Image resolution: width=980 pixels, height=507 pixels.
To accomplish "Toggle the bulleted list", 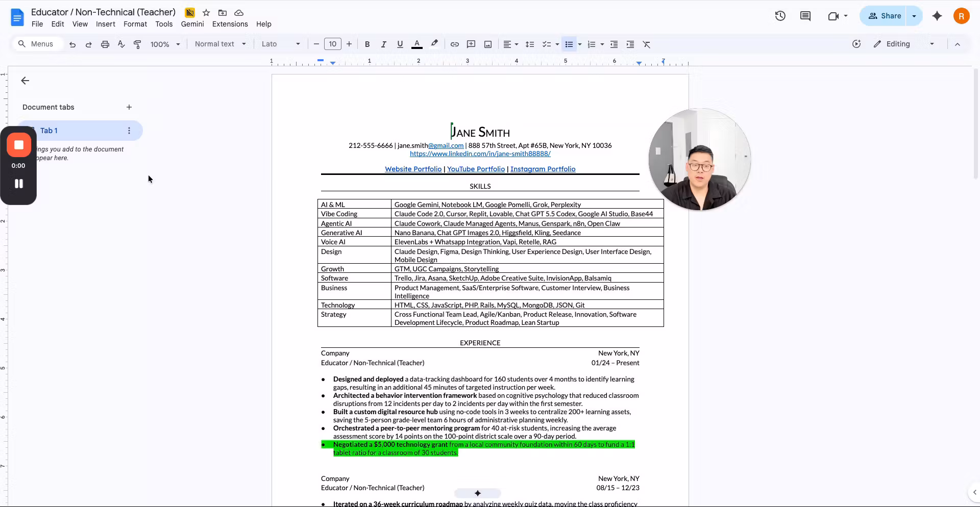I will (569, 44).
